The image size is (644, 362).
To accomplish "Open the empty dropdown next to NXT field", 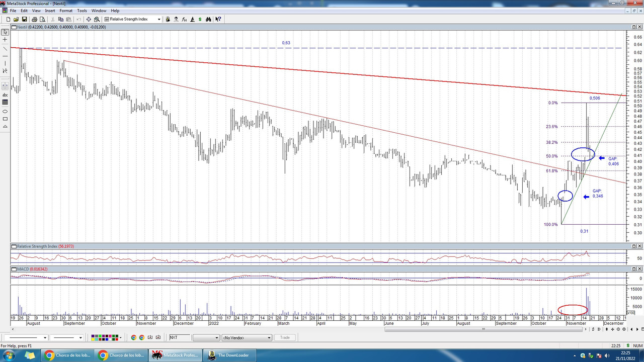I will coord(206,337).
